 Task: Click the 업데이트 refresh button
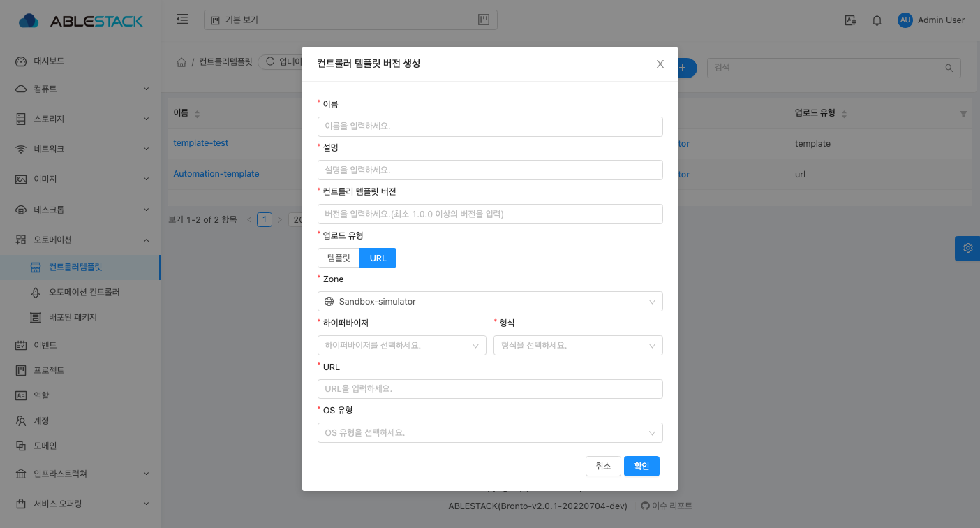click(280, 62)
